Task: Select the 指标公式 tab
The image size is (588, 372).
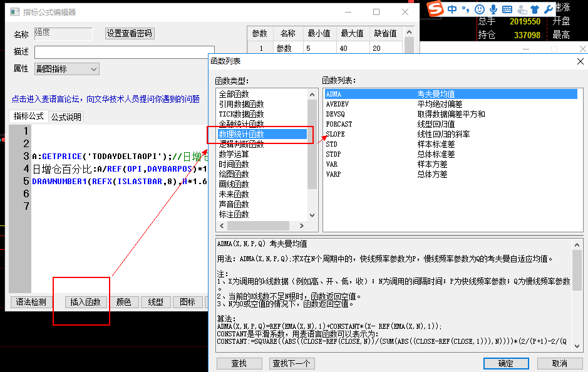Action: 29,116
